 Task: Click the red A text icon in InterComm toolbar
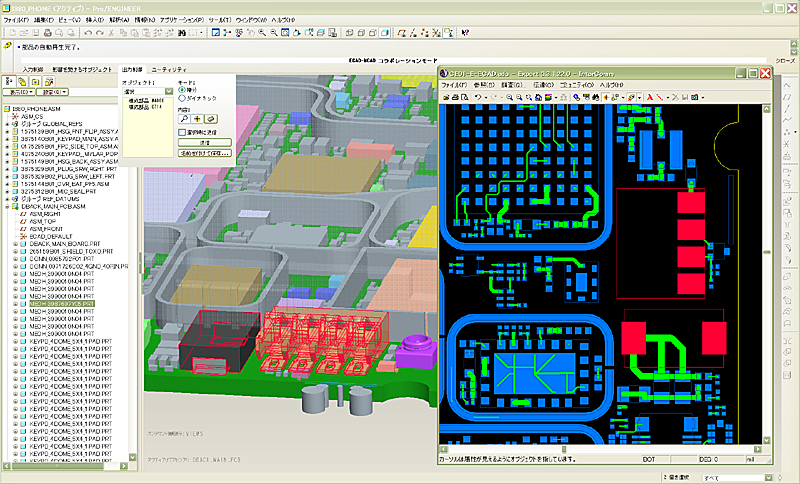649,97
